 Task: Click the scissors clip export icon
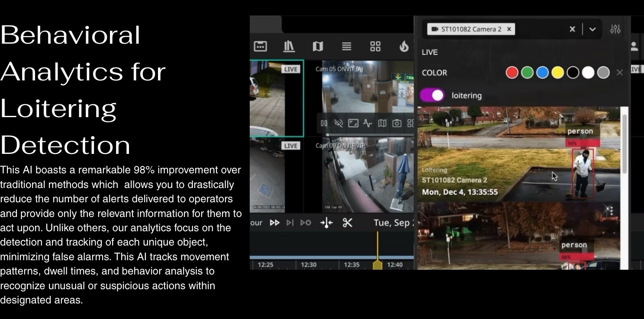(x=347, y=223)
